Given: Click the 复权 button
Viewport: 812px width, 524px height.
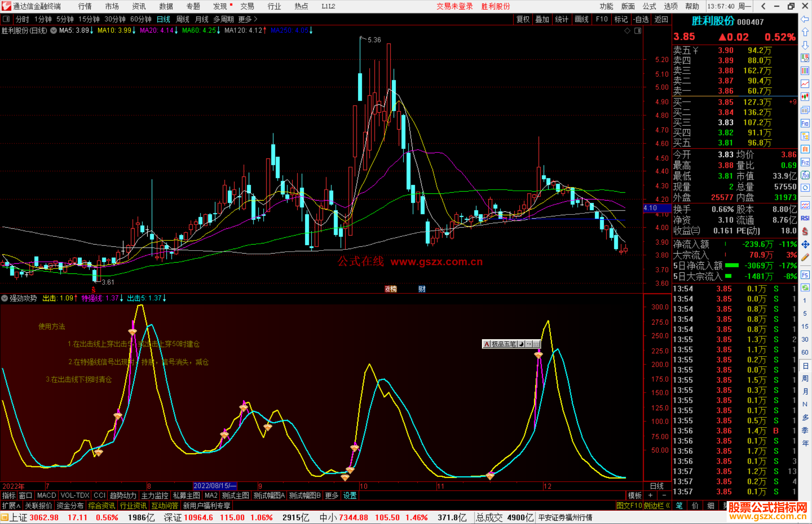Looking at the screenshot, I should (523, 19).
